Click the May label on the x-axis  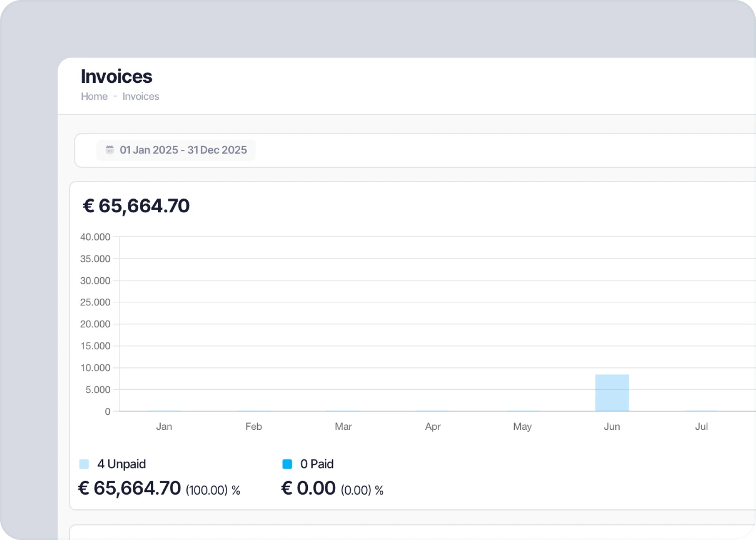[x=522, y=427]
